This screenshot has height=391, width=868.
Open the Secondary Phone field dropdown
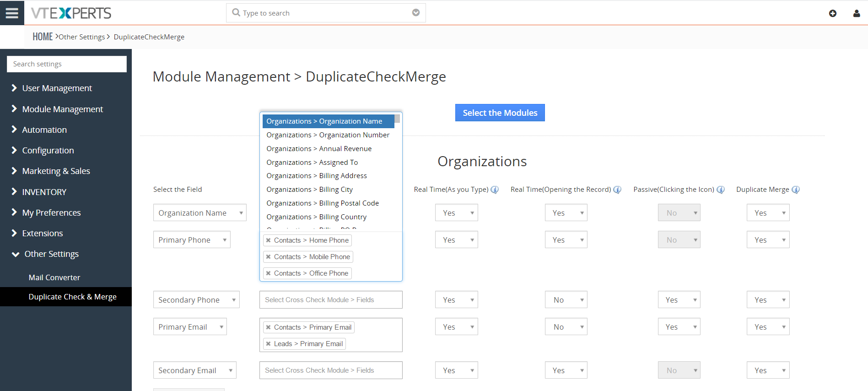(x=196, y=300)
